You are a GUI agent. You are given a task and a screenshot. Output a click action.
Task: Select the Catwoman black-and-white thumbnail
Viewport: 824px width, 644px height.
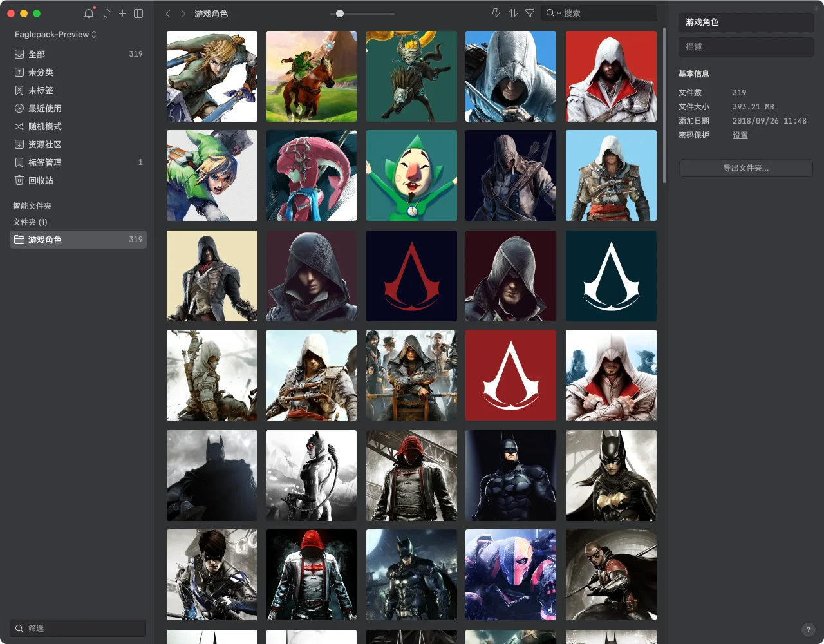(311, 475)
